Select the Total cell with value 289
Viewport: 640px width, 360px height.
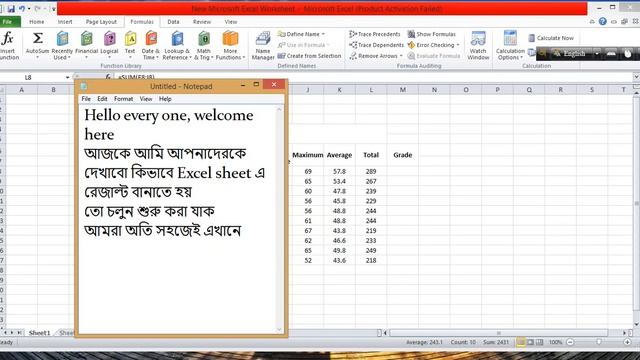tap(371, 171)
